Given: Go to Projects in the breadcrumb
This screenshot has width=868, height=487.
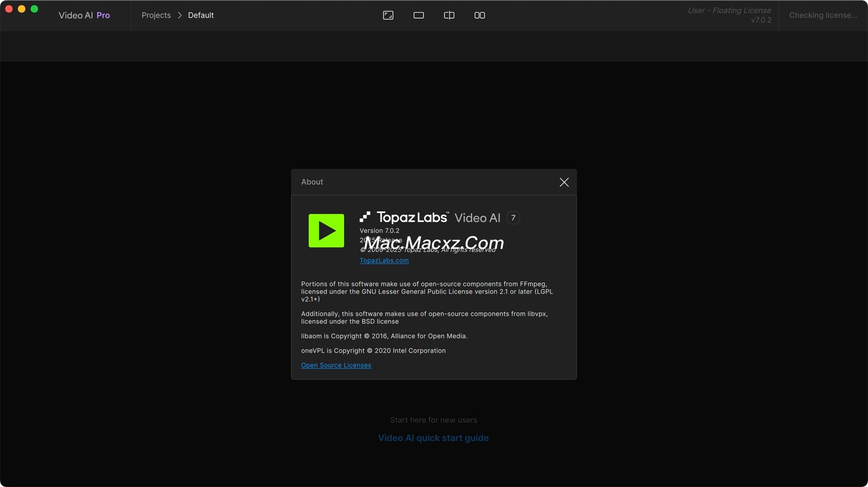Looking at the screenshot, I should click(x=156, y=15).
